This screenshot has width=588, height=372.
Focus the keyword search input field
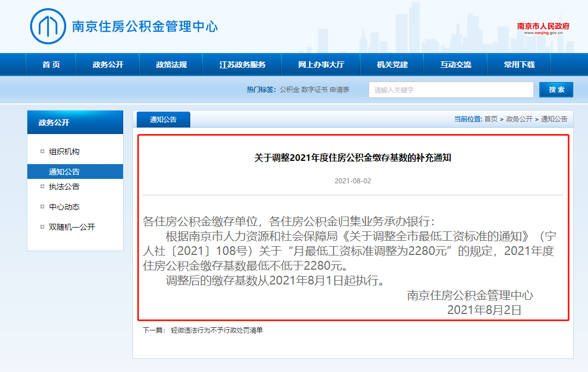coord(451,90)
